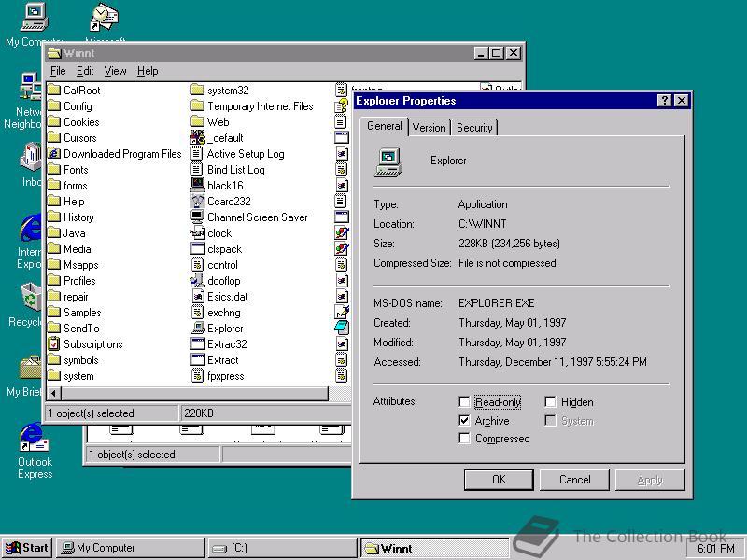Click the Extrac32 icon
This screenshot has width=747, height=560.
[x=197, y=343]
